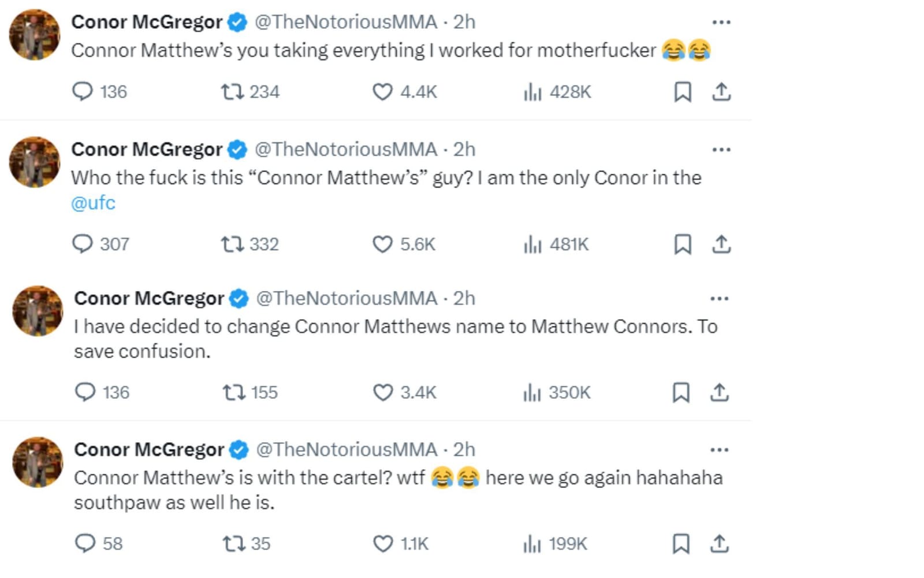Open the @ufc profile link
924x578 pixels.
(x=94, y=202)
